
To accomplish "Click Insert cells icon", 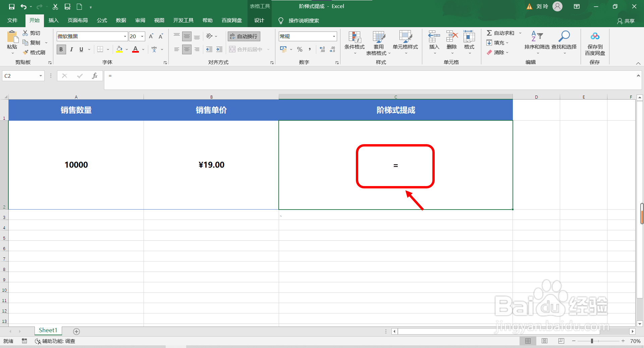I will point(434,37).
